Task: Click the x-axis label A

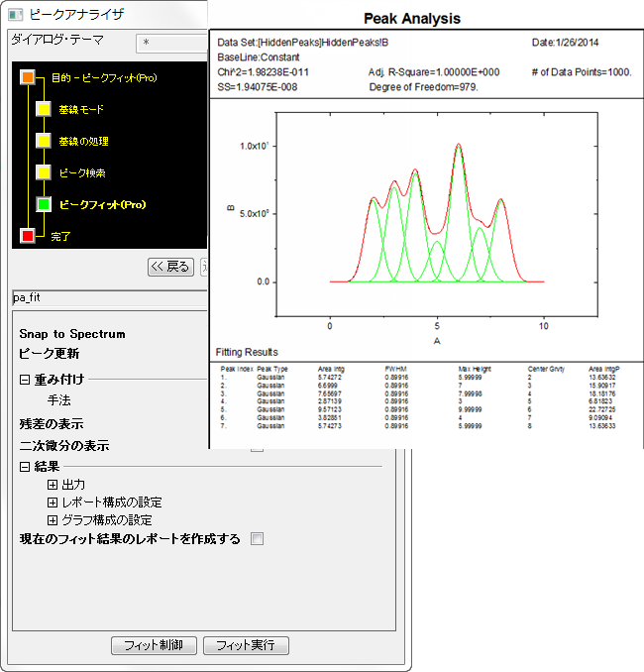Action: tap(437, 341)
